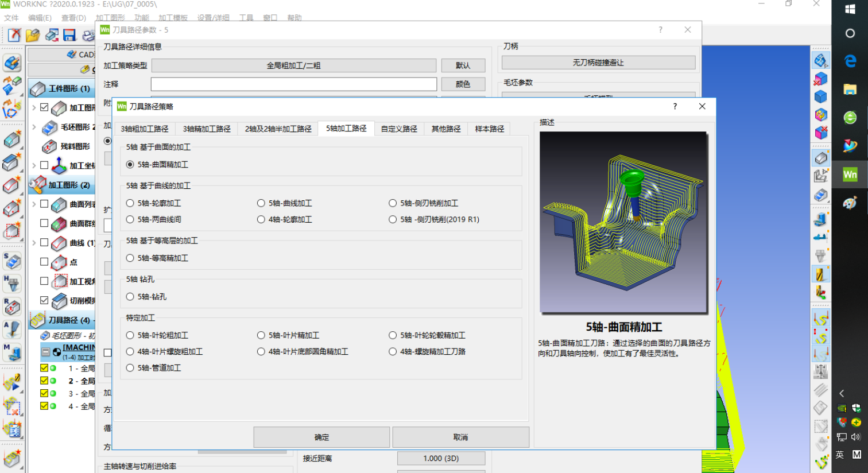
Task: Toggle the 加工图形 checkbox in tree
Action: [44, 107]
